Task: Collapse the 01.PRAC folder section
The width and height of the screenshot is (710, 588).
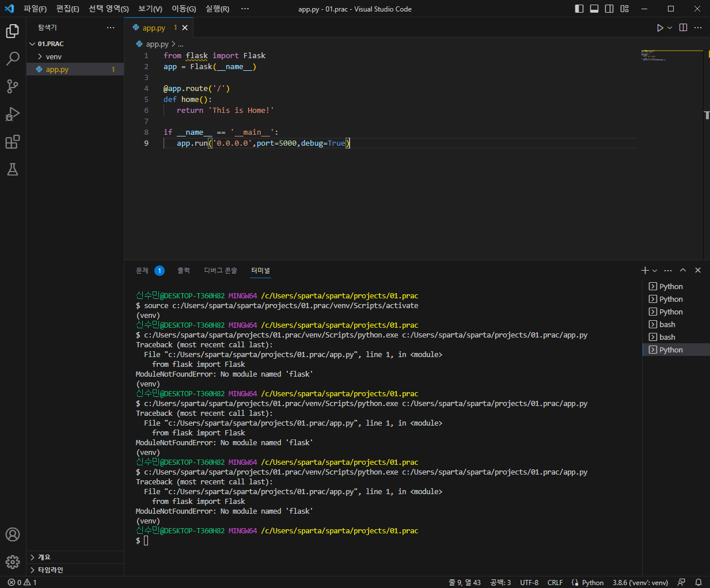Action: 75,44
